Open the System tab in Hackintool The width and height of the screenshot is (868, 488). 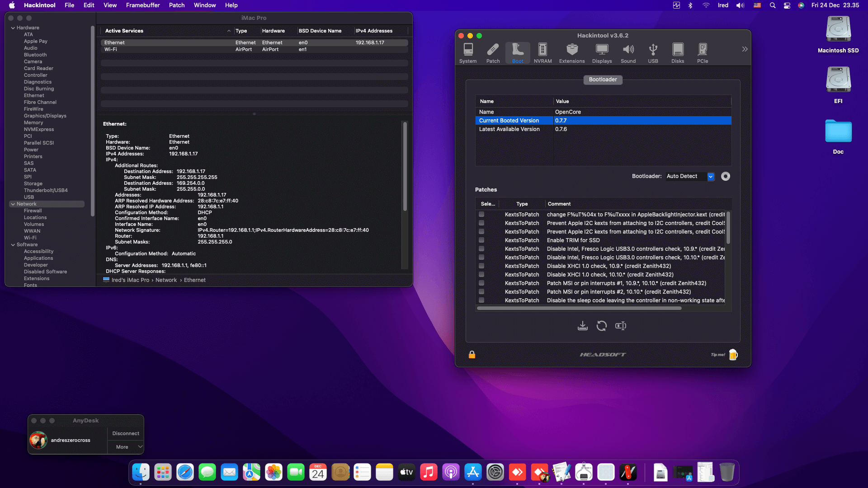tap(468, 53)
